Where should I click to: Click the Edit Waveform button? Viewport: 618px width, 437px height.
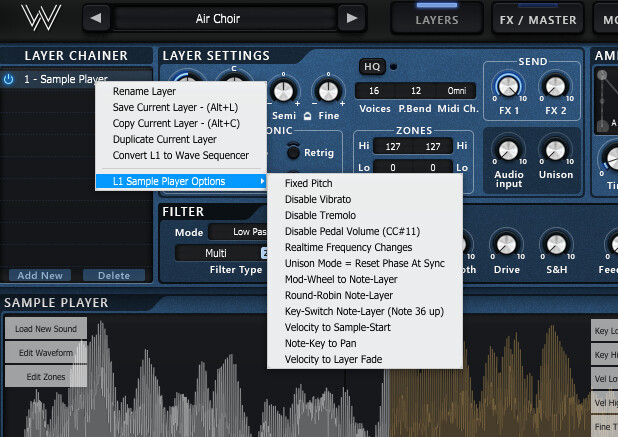coord(46,353)
